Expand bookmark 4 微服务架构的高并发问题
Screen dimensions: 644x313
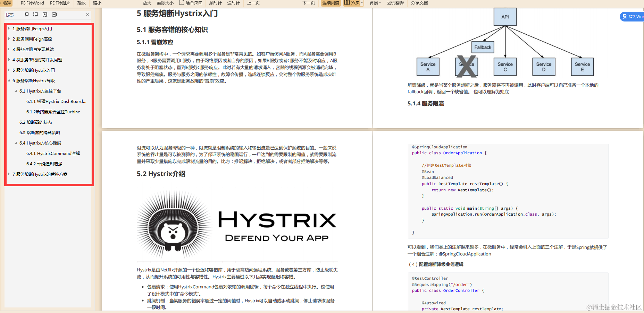click(x=9, y=60)
